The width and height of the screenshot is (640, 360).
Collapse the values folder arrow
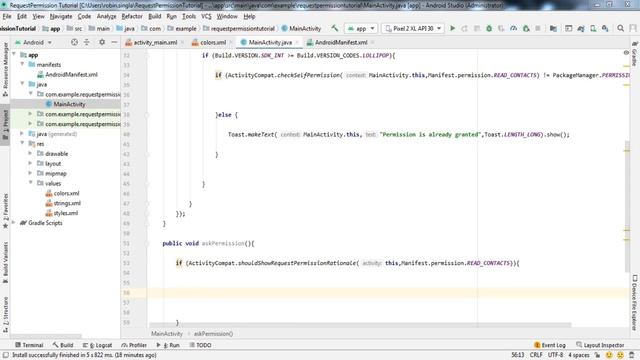click(x=31, y=183)
